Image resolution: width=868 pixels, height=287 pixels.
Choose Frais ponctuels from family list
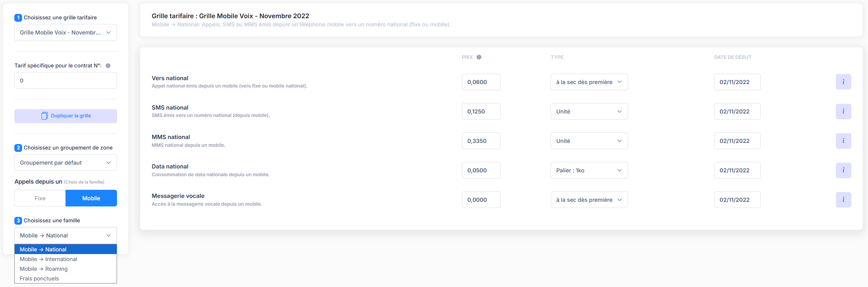tap(40, 278)
